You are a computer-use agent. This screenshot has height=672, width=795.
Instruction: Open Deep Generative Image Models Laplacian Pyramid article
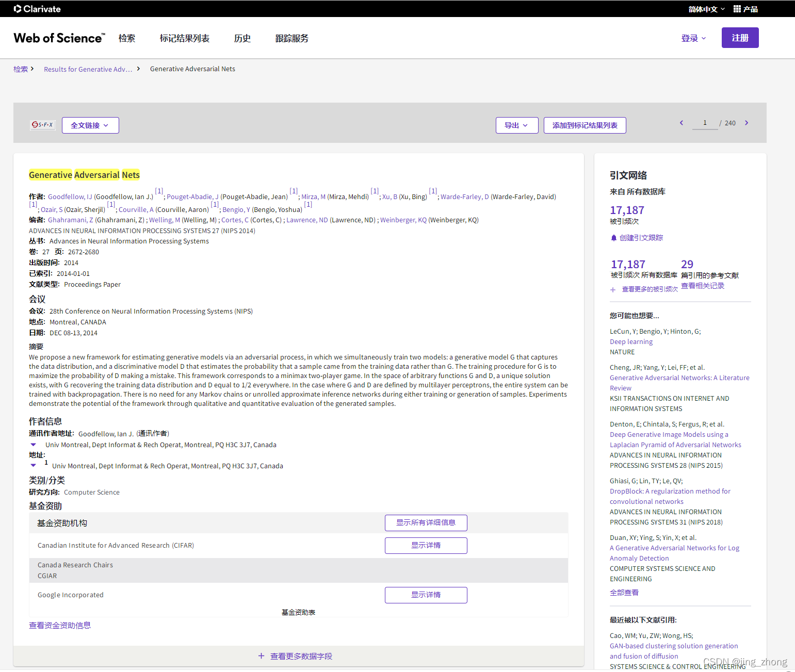click(x=675, y=439)
